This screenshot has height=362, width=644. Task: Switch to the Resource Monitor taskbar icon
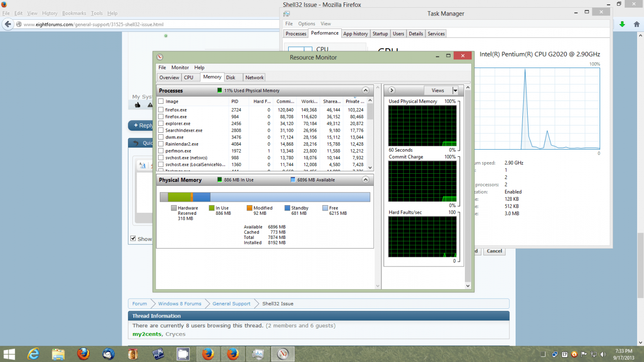283,354
